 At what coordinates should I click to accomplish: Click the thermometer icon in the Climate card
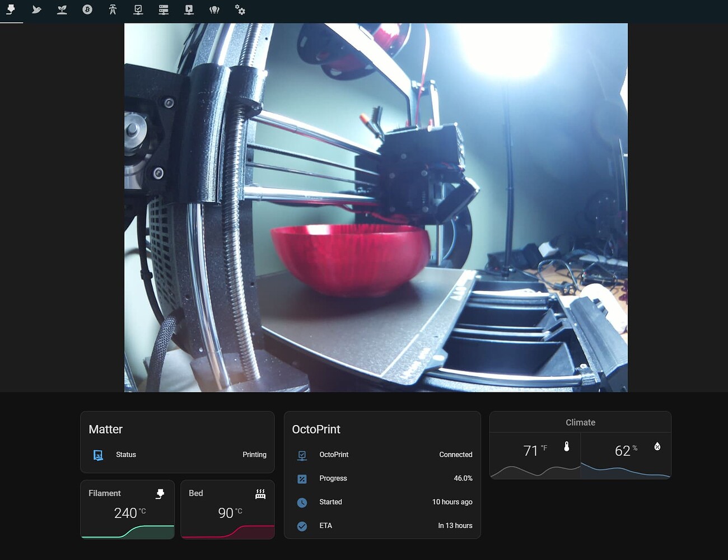567,447
